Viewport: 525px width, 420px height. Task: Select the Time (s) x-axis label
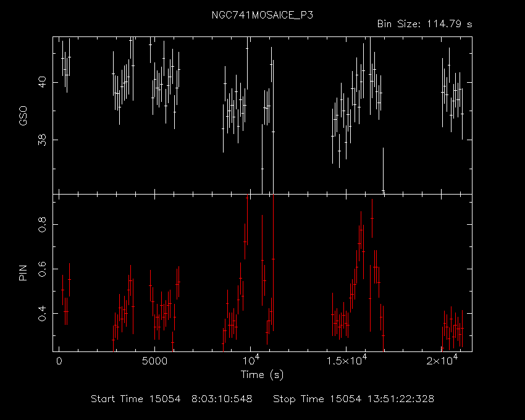click(x=262, y=374)
